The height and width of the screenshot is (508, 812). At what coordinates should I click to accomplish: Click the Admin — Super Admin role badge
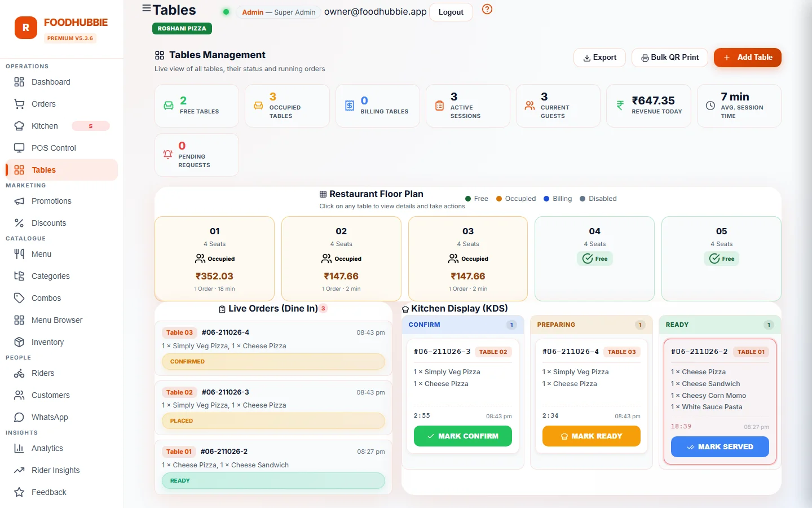[279, 12]
